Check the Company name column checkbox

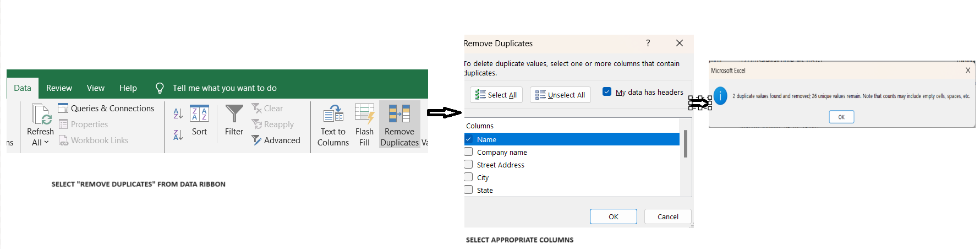(469, 152)
